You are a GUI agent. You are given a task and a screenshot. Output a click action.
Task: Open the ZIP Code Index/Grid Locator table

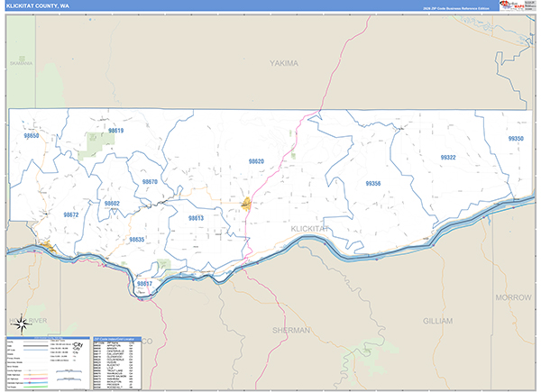tap(117, 363)
